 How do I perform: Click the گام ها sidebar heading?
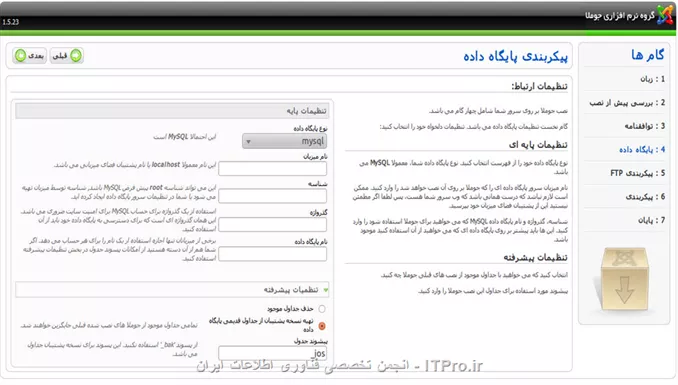tap(647, 55)
